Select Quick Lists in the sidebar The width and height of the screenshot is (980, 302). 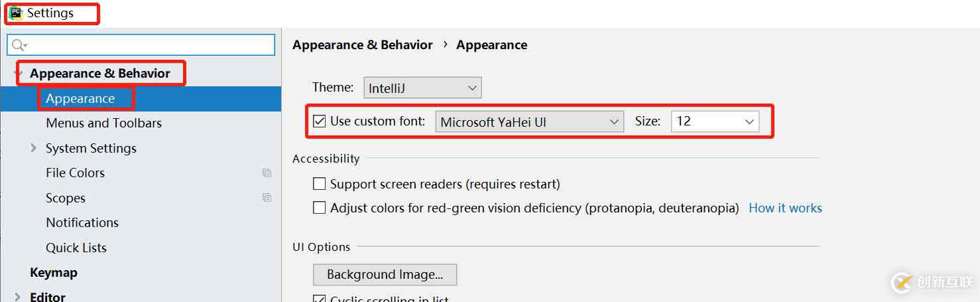pyautogui.click(x=76, y=248)
